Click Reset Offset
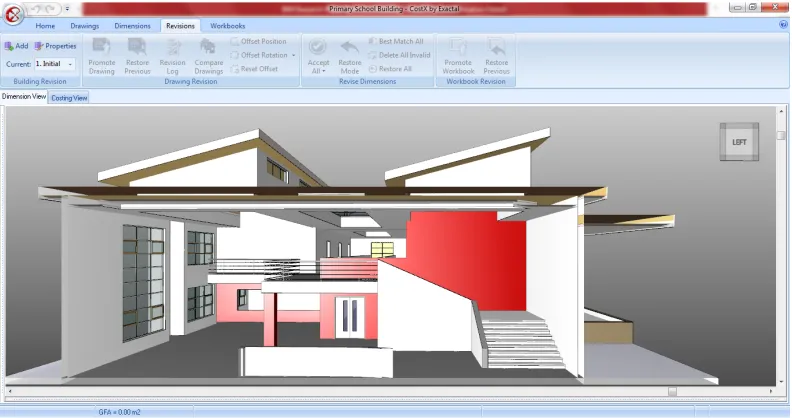792x418 pixels. click(254, 69)
